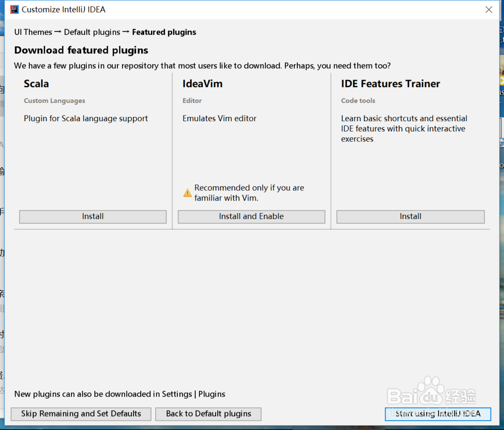
Task: Click the IDE Features Trainer title
Action: [391, 84]
